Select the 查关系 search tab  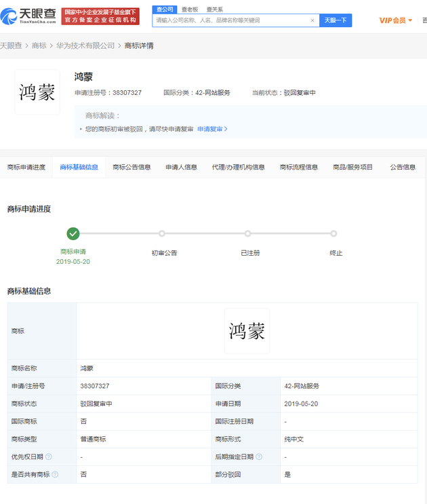[215, 9]
